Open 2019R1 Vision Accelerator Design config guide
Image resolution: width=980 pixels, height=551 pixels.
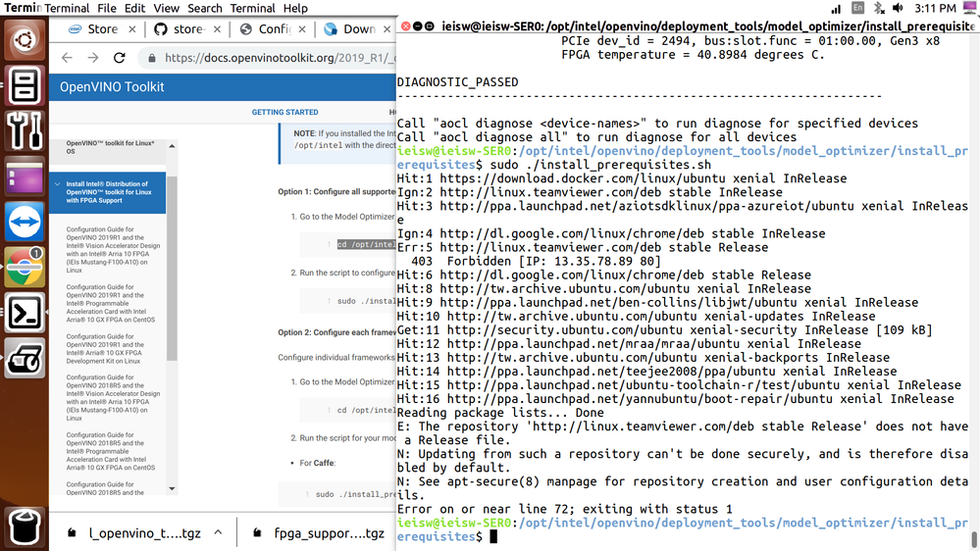(x=113, y=250)
